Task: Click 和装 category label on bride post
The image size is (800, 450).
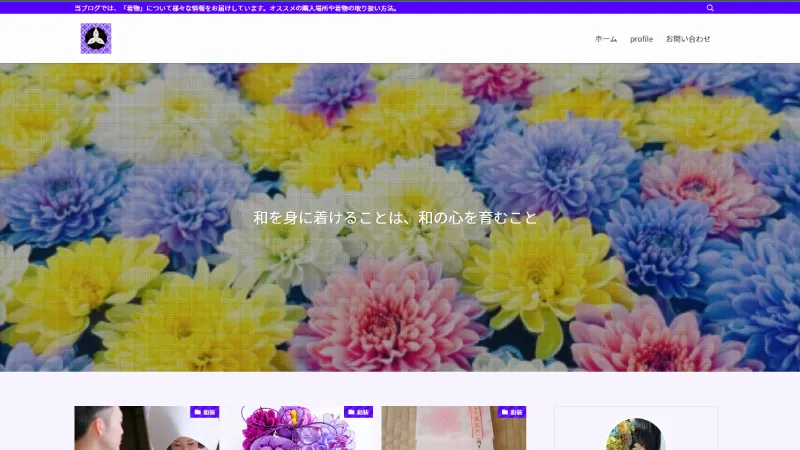Action: pyautogui.click(x=210, y=412)
